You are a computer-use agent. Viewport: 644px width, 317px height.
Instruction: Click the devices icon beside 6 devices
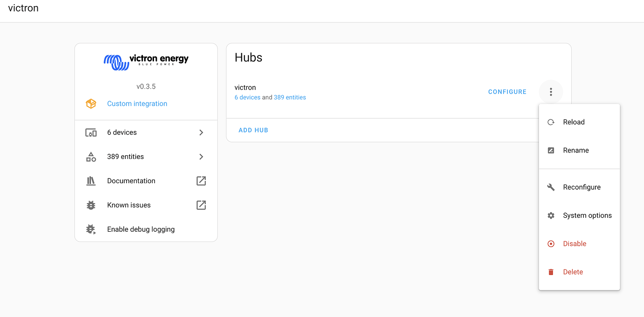coord(91,132)
